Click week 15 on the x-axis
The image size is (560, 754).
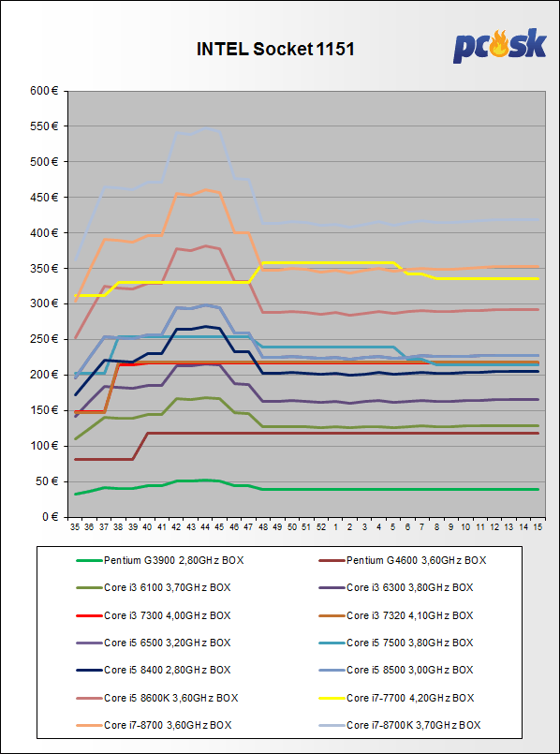coord(538,527)
